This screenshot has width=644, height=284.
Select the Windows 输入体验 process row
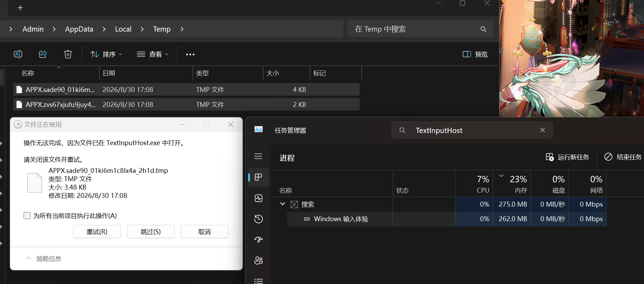(446, 219)
